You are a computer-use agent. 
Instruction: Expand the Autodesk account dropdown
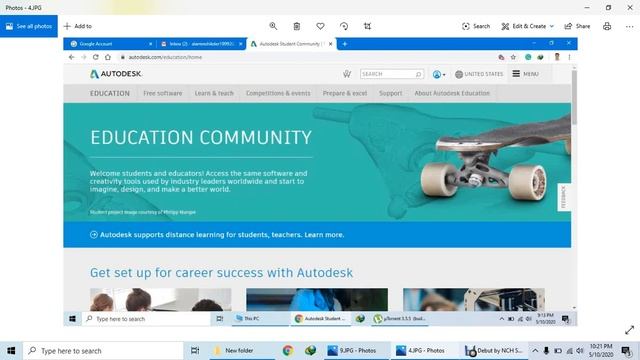439,74
